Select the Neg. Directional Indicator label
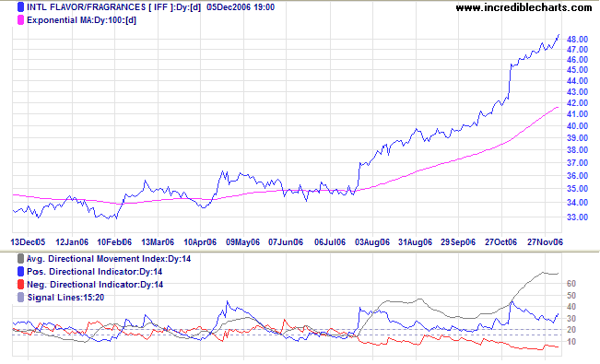This screenshot has height=364, width=600. tap(95, 285)
